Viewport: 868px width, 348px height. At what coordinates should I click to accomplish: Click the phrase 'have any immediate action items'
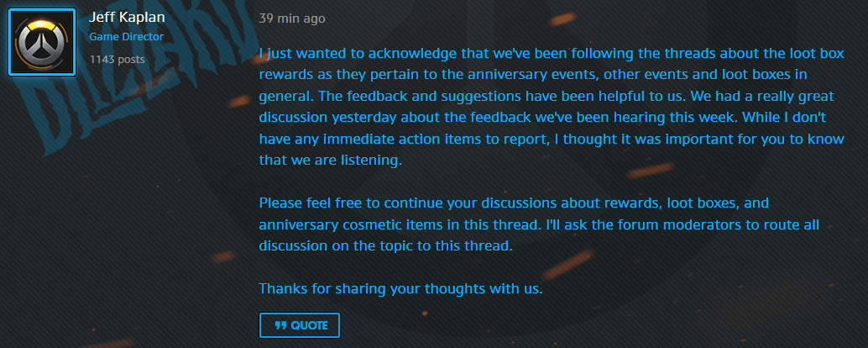click(x=361, y=139)
